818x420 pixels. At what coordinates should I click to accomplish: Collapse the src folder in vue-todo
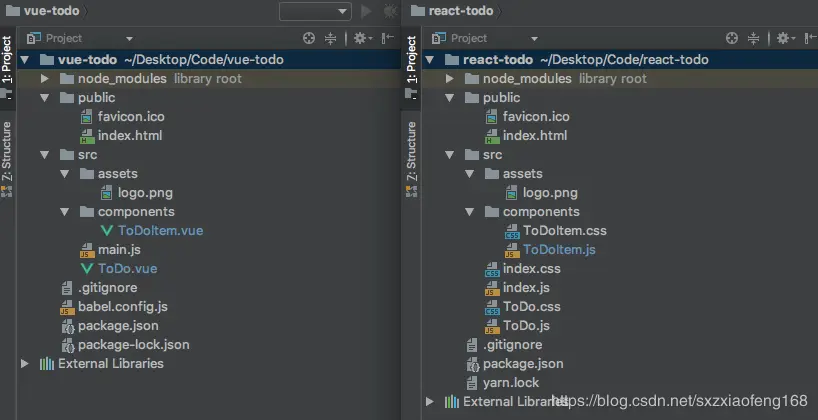[x=44, y=154]
